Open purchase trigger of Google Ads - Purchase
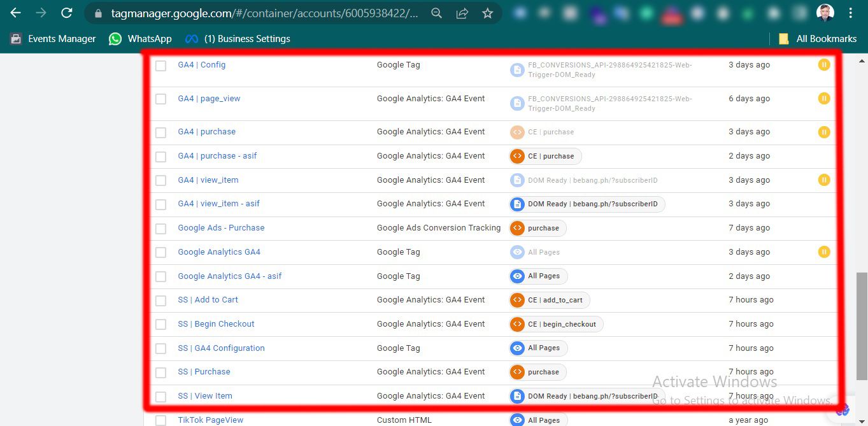 537,228
